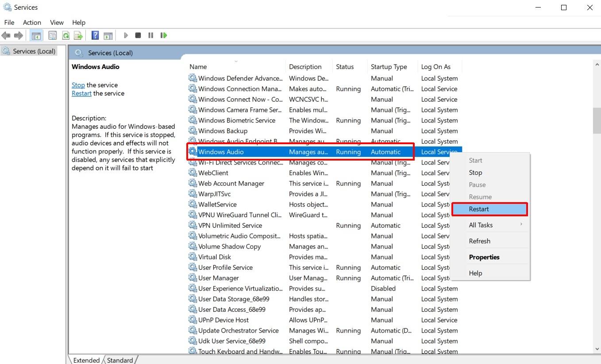Sort by the Status column header

350,67
